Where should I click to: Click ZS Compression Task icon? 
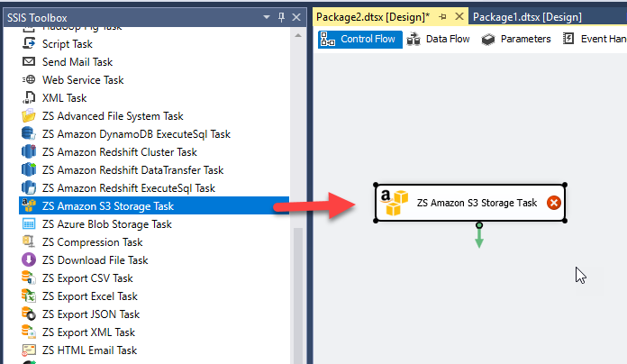[29, 241]
